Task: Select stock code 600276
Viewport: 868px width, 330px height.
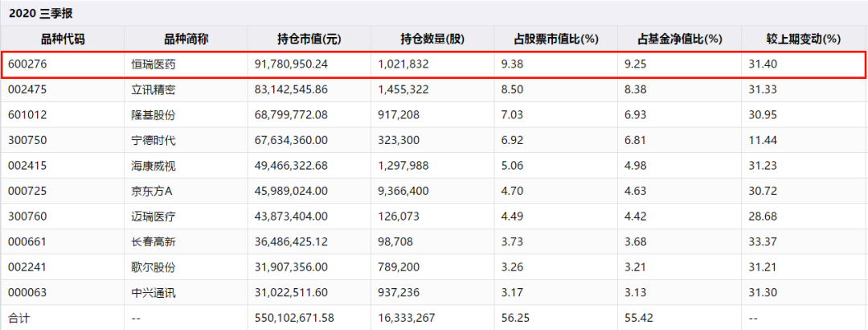Action: pyautogui.click(x=27, y=64)
